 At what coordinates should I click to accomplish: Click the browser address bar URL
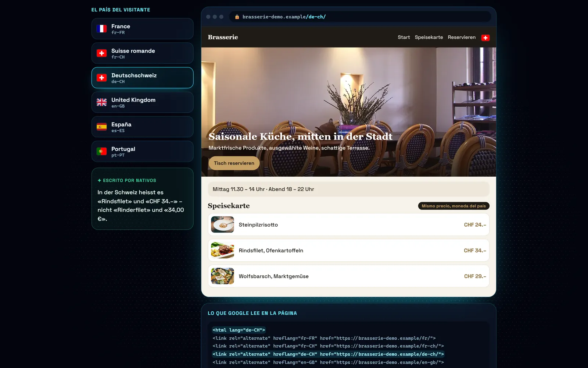click(x=284, y=17)
